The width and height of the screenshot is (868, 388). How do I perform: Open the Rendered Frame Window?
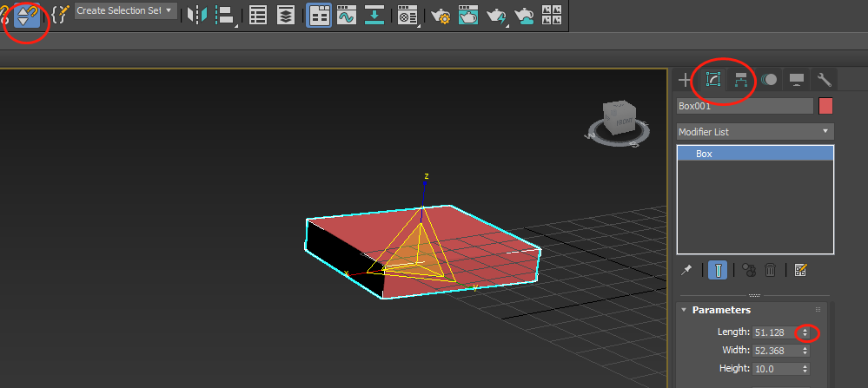point(468,16)
